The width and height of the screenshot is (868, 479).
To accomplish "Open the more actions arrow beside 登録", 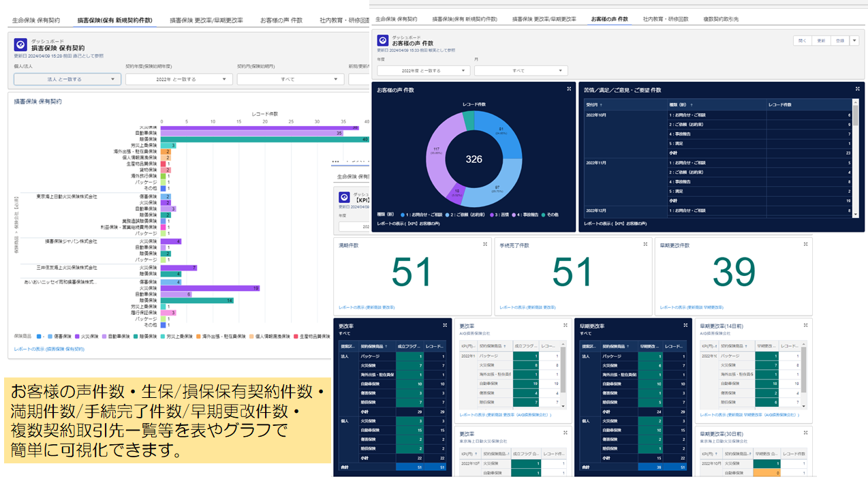I will pos(854,41).
